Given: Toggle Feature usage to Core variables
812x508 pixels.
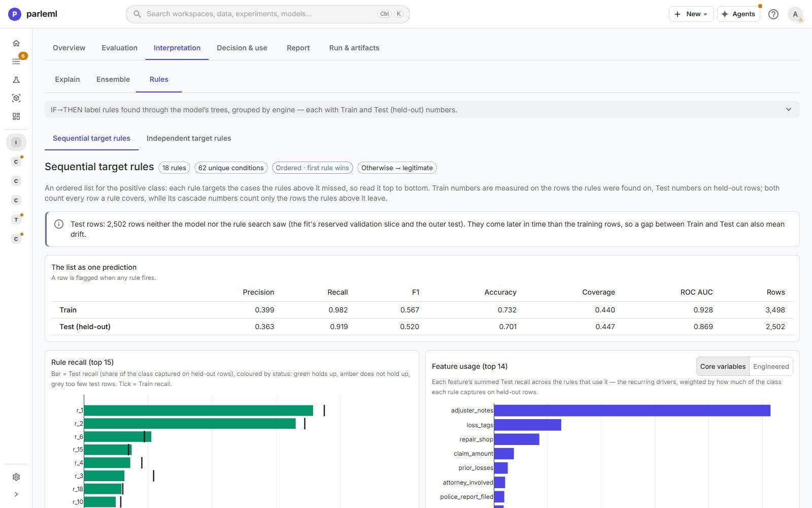Looking at the screenshot, I should click(x=723, y=366).
